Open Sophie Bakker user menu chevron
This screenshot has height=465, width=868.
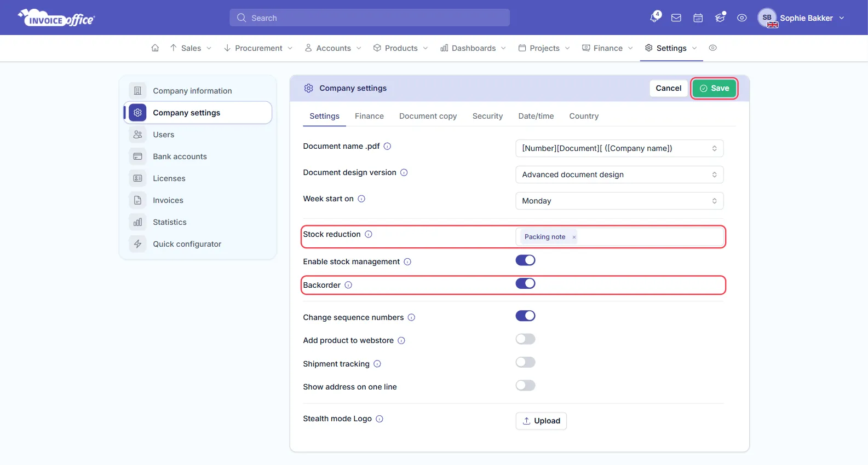point(842,18)
